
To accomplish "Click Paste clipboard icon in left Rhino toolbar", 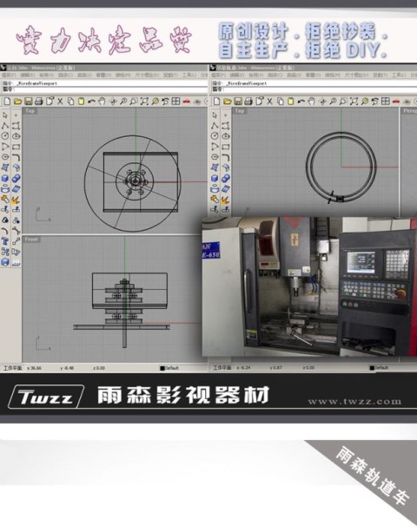I will point(81,102).
